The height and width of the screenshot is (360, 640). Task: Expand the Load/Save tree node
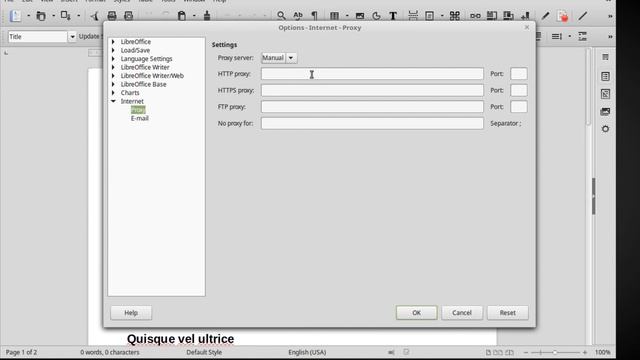pos(113,50)
